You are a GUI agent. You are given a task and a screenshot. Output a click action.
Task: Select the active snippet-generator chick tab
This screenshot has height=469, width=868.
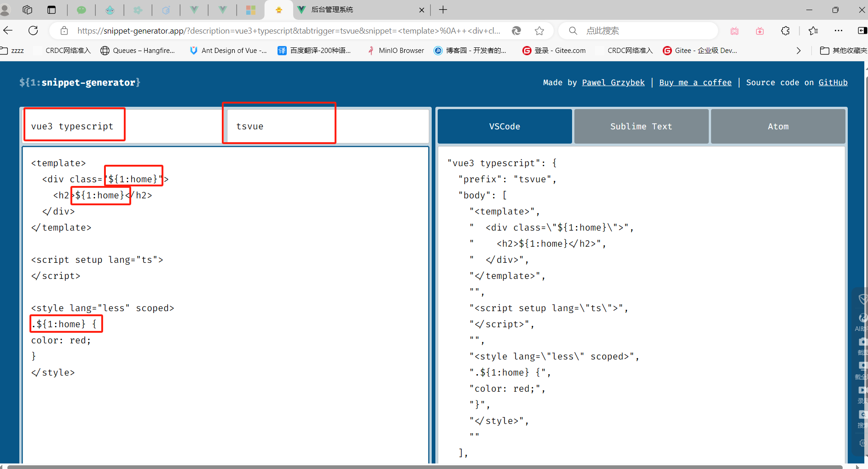279,10
